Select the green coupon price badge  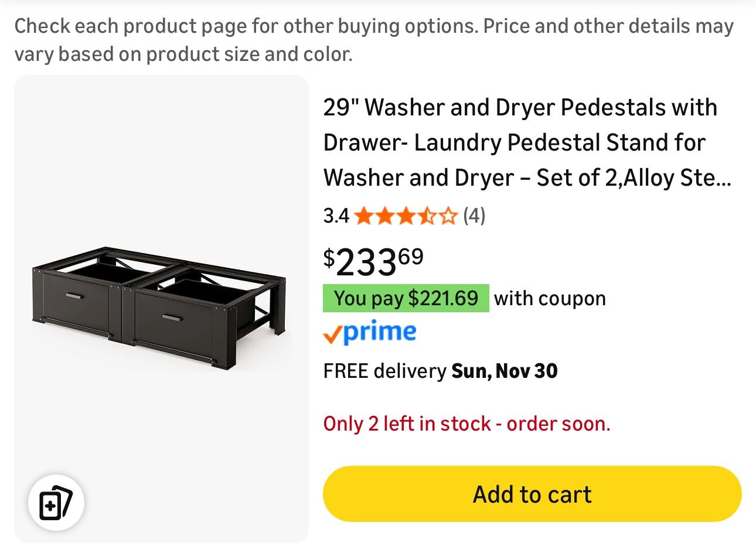406,298
